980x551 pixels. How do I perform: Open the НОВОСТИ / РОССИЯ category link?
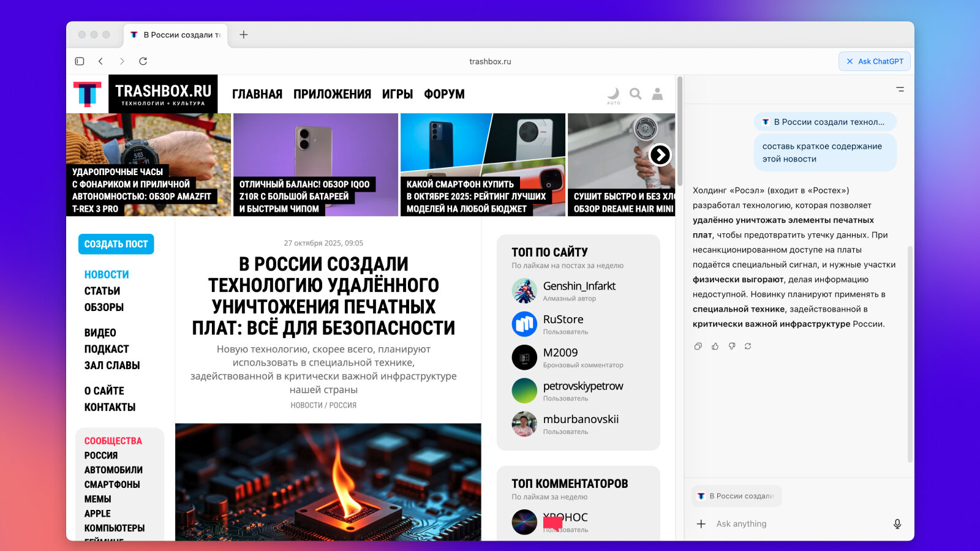tap(323, 405)
